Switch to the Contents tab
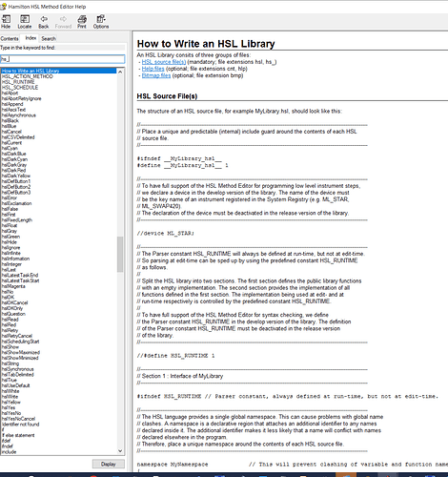The height and width of the screenshot is (477, 448). point(10,38)
